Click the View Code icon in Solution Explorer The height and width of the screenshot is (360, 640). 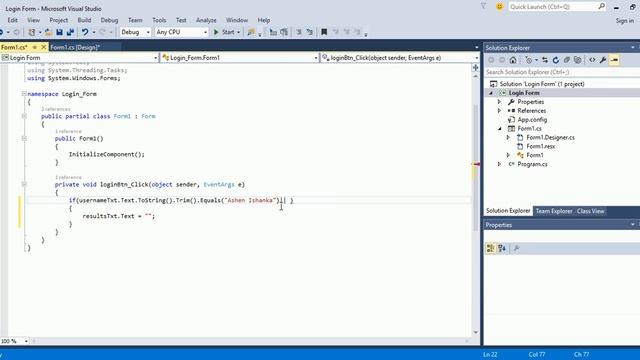[592, 60]
